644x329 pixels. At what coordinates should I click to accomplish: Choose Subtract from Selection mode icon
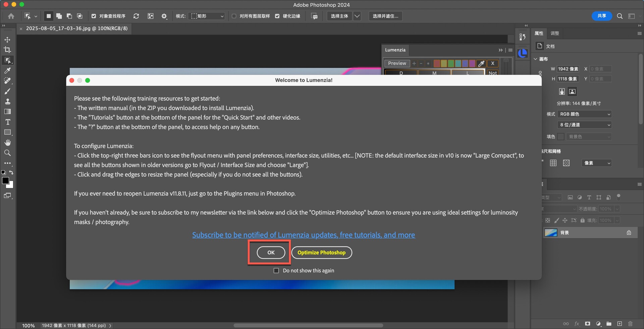69,16
